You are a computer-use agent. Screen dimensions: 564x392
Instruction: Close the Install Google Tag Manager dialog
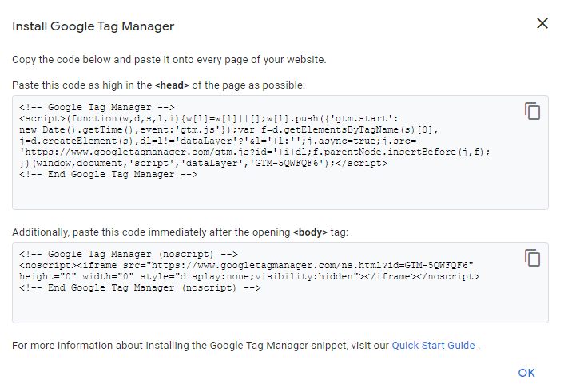[x=542, y=23]
